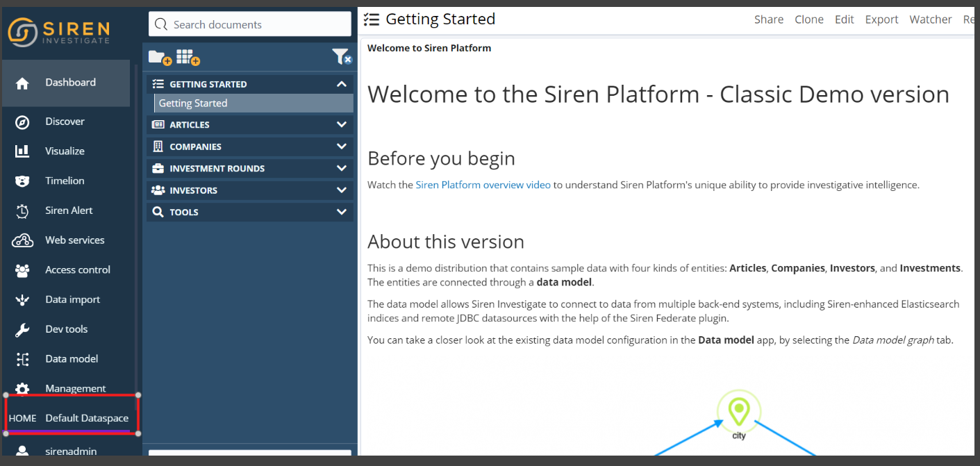The image size is (980, 466).
Task: Click the add dashboard grid icon
Action: [188, 58]
